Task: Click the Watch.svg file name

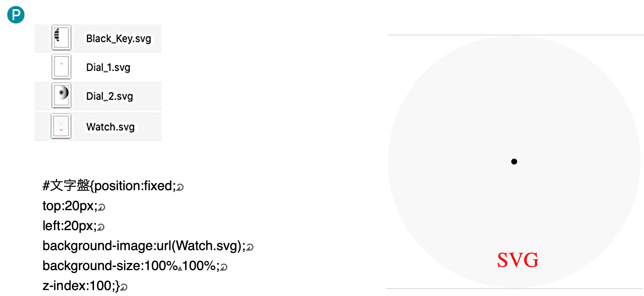Action: [x=110, y=127]
